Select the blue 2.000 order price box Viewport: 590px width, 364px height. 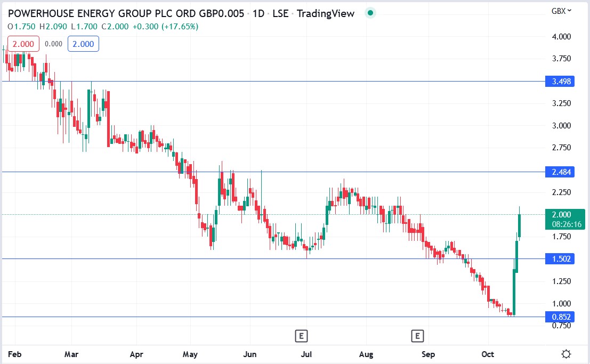83,44
